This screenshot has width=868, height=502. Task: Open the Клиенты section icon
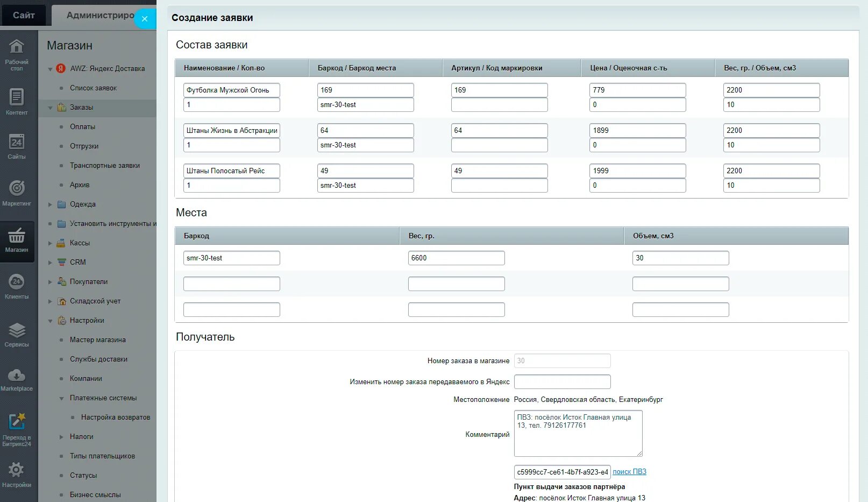point(17,281)
